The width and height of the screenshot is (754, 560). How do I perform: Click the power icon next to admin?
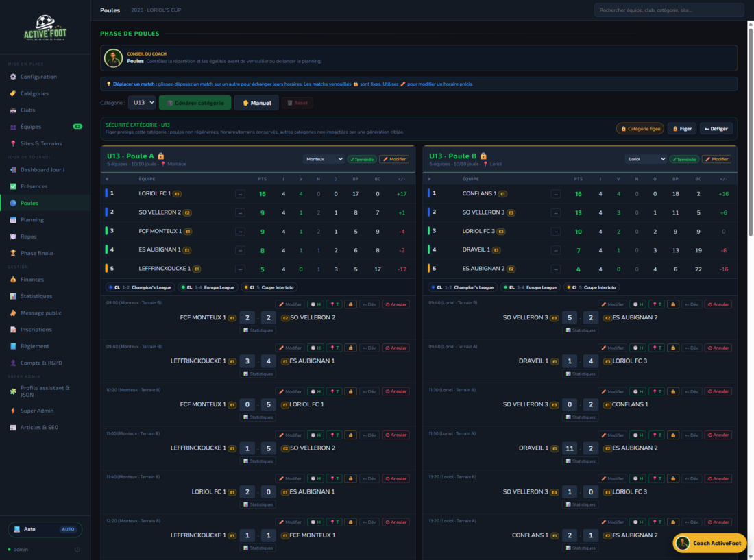pyautogui.click(x=77, y=550)
